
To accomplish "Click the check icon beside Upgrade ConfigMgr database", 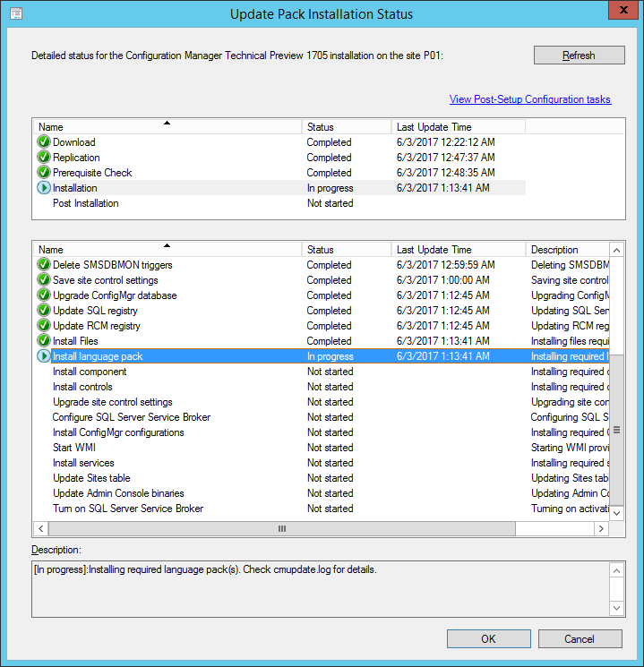I will 43,295.
